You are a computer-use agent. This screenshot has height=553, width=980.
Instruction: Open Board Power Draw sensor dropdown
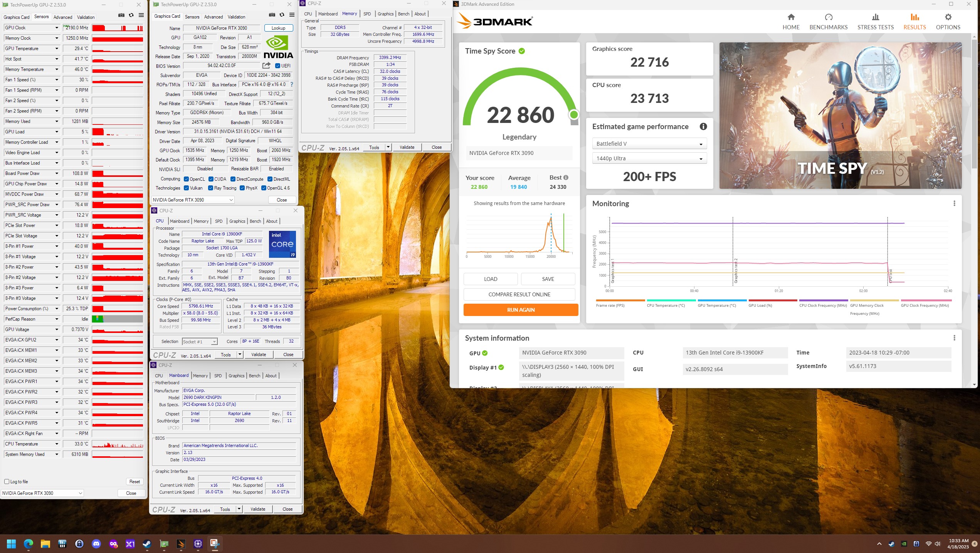tap(57, 173)
